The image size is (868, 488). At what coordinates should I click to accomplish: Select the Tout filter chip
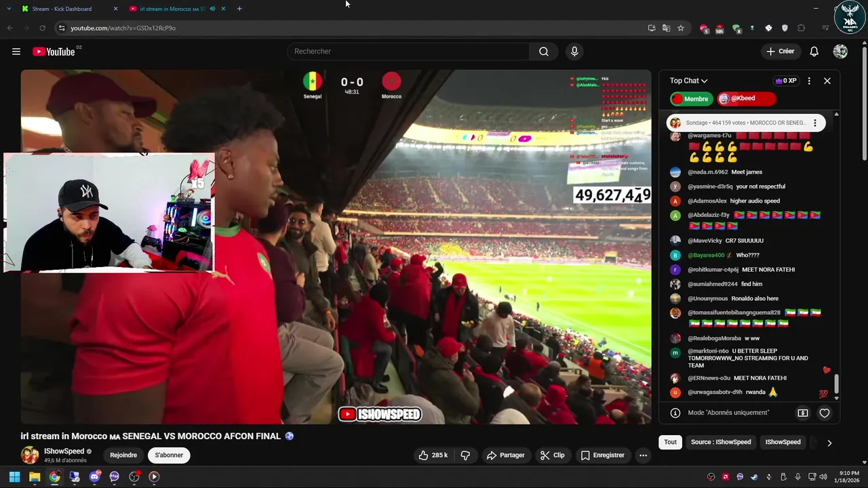point(670,442)
